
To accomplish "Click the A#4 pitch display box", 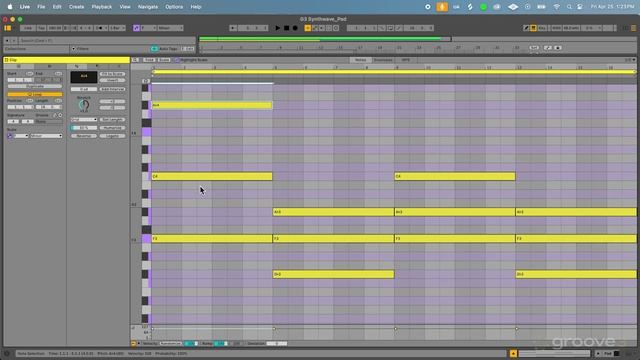I will (x=84, y=77).
